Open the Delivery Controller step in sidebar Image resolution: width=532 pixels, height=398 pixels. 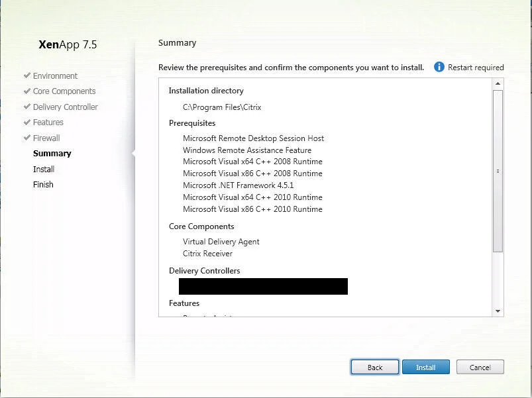[x=65, y=107]
